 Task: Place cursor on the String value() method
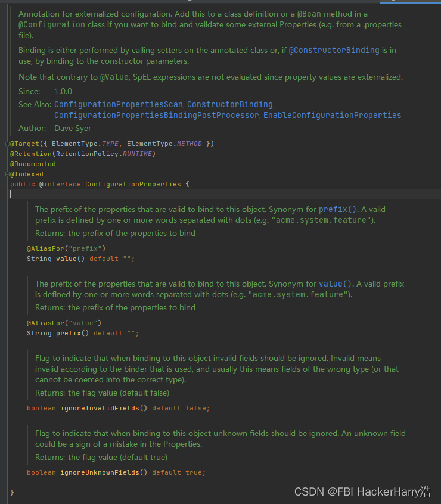pos(68,259)
